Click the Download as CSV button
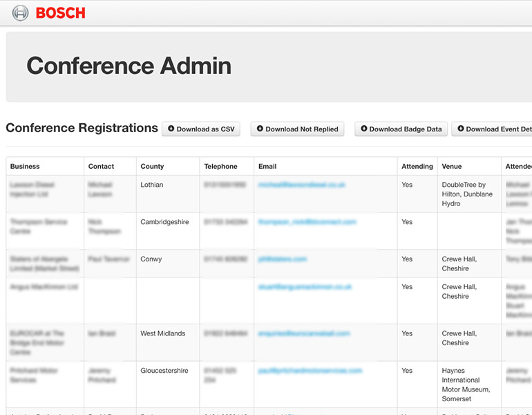 (x=201, y=129)
